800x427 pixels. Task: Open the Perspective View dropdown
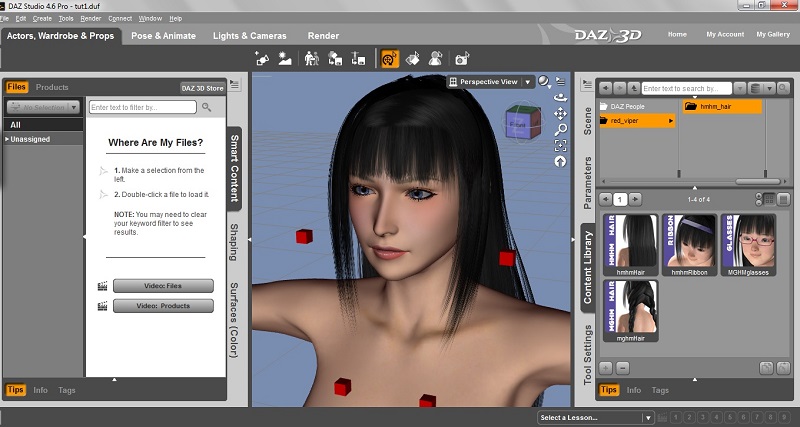pos(528,82)
